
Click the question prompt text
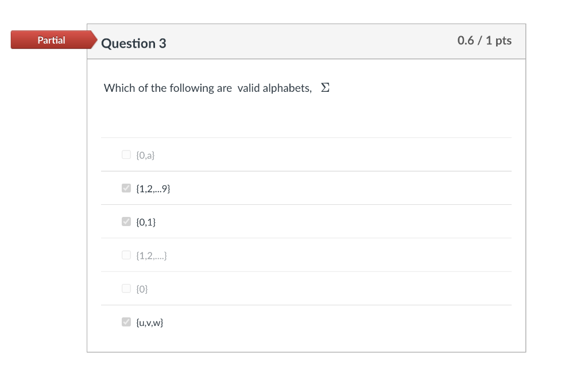(x=207, y=88)
